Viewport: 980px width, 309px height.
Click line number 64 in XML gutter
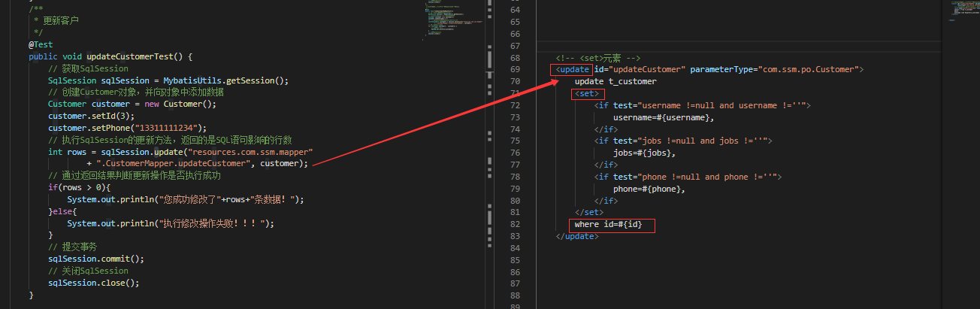coord(515,10)
